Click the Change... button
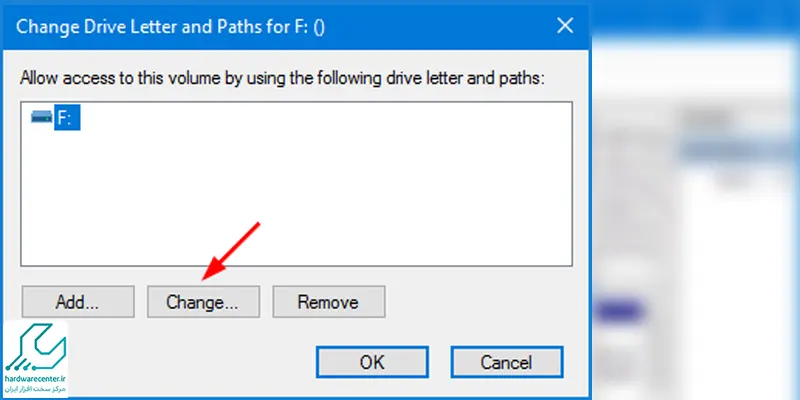The height and width of the screenshot is (400, 800). pos(203,302)
